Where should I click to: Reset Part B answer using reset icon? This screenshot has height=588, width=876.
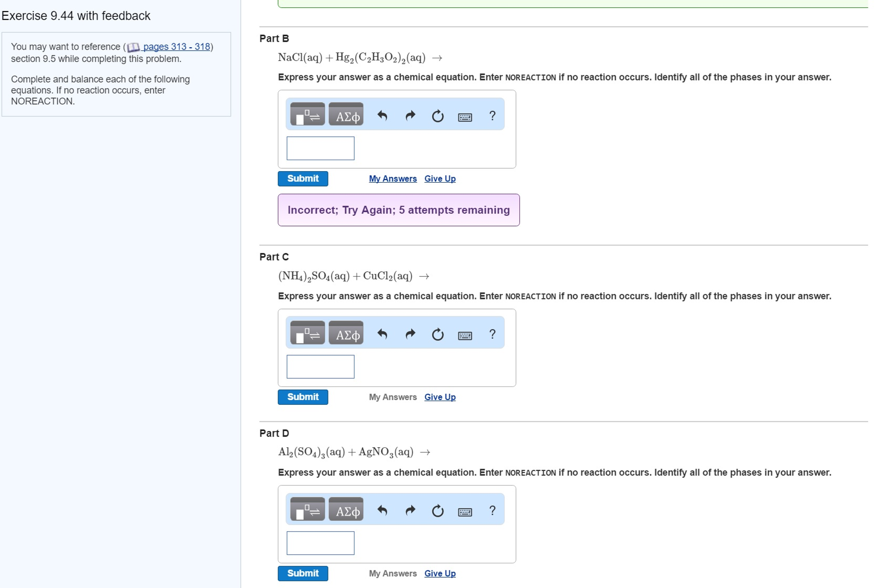point(437,116)
